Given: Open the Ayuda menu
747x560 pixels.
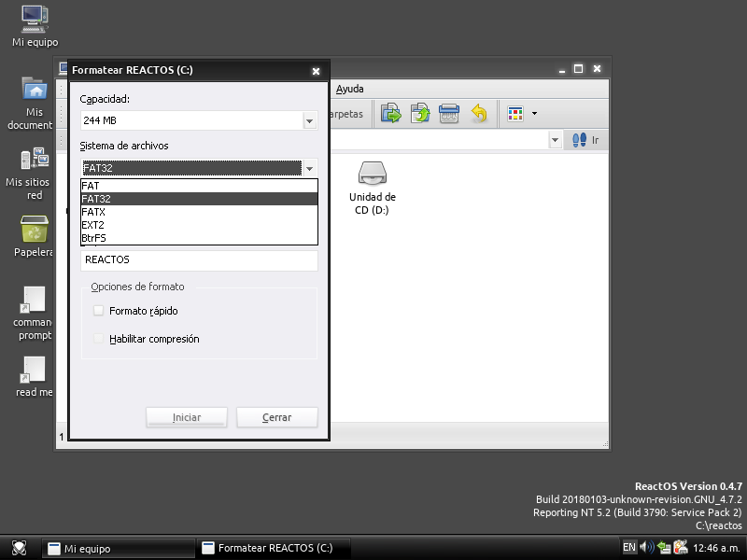Looking at the screenshot, I should click(x=349, y=89).
